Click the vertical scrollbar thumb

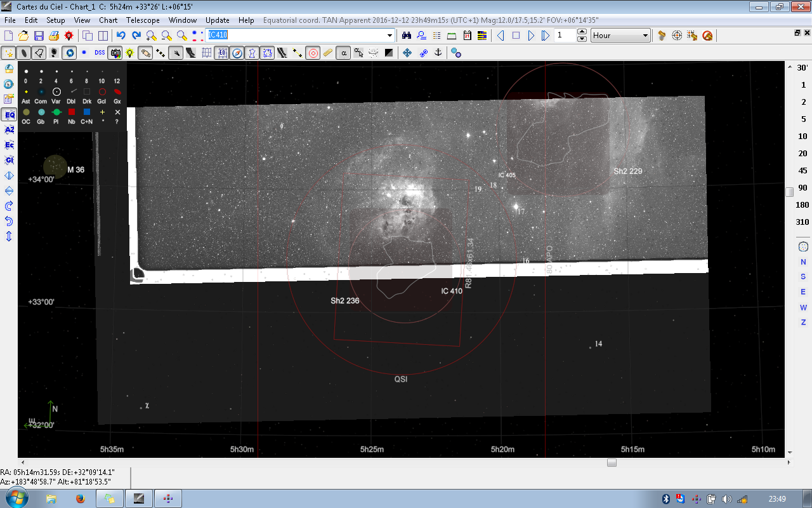(789, 192)
